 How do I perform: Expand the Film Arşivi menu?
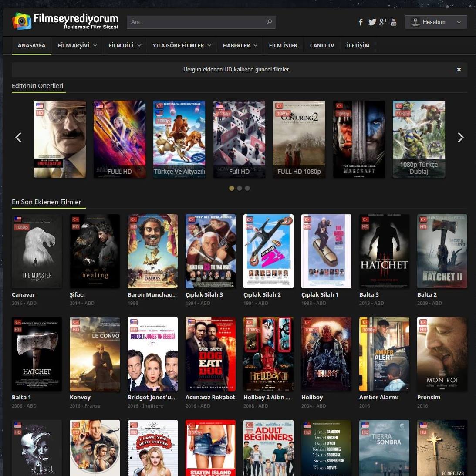click(x=77, y=46)
